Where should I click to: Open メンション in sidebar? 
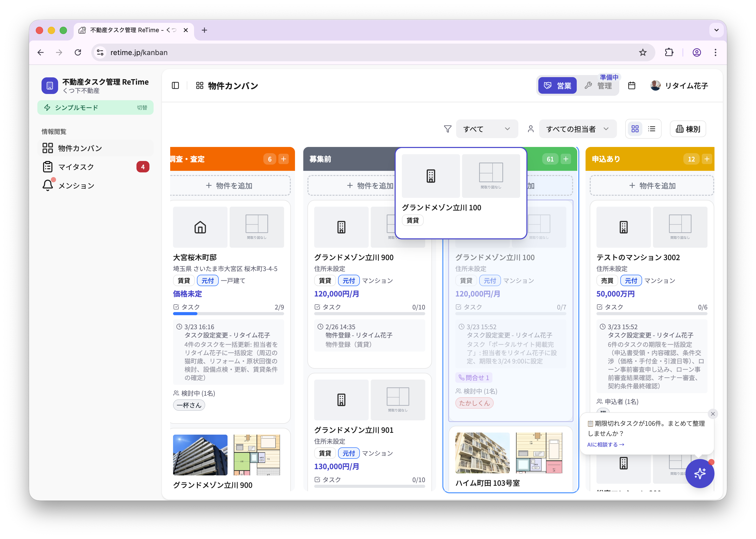click(95, 186)
